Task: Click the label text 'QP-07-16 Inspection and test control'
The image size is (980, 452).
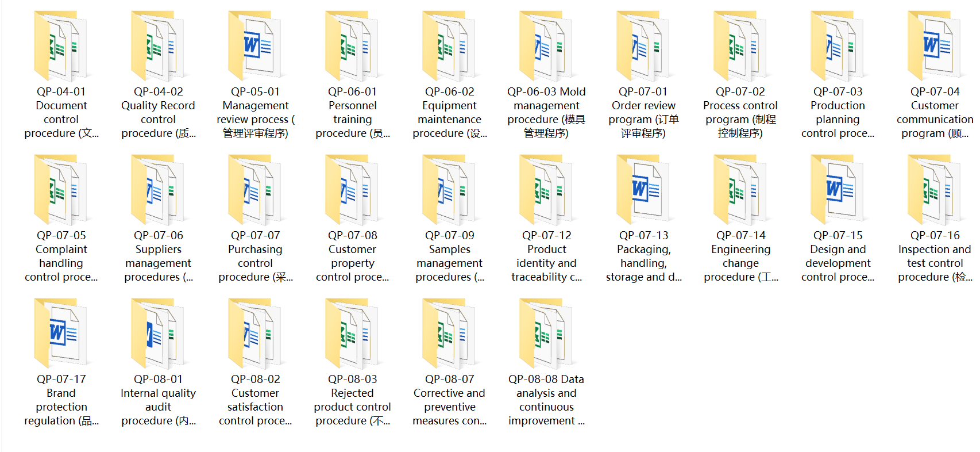Action: click(935, 256)
